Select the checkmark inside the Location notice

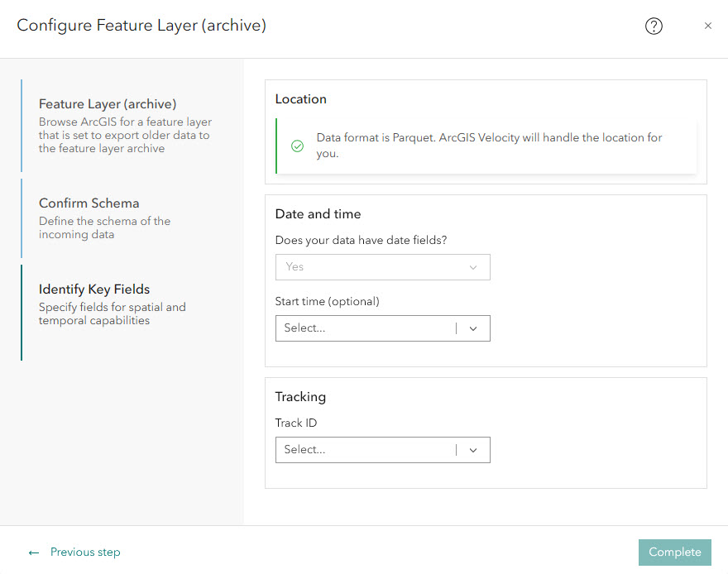[x=297, y=146]
